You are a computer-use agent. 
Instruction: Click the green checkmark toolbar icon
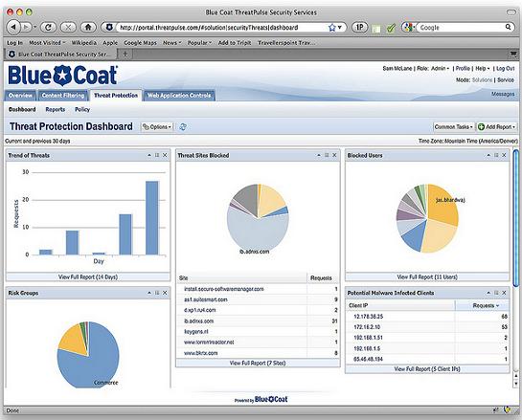coord(391,29)
